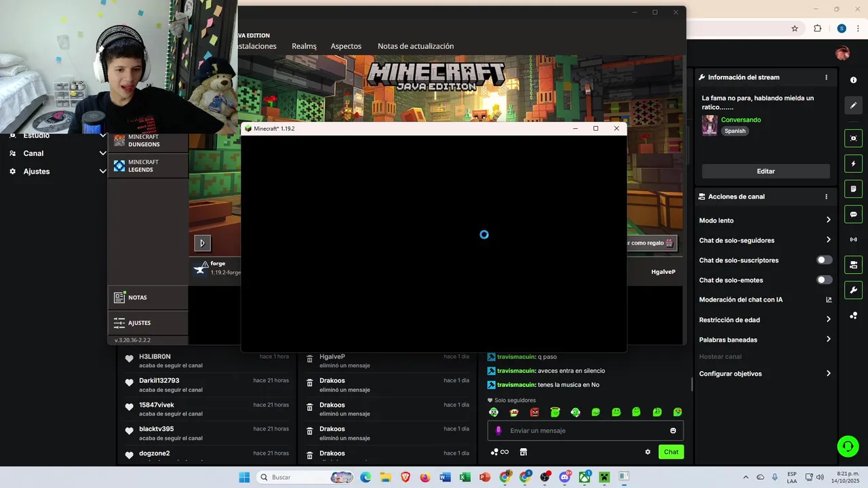Screen dimensions: 868x488
Task: Select blacktv395 follower entry
Action: [x=207, y=433]
